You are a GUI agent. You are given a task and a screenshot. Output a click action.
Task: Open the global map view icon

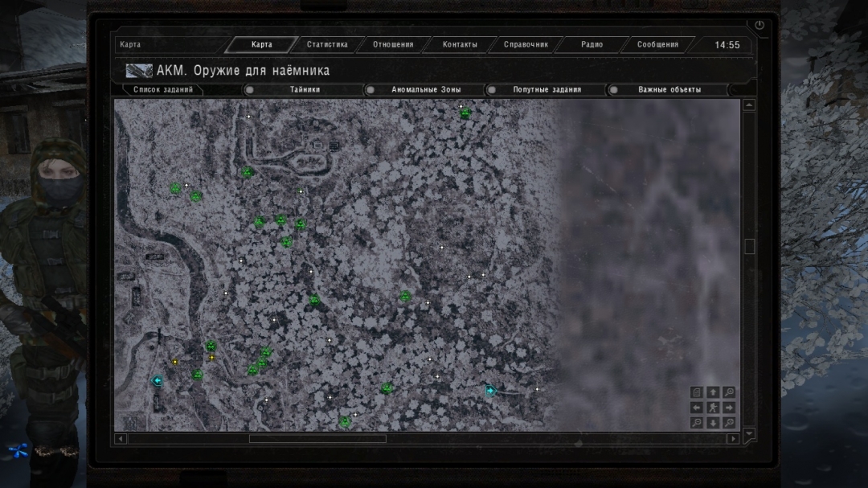pyautogui.click(x=697, y=392)
